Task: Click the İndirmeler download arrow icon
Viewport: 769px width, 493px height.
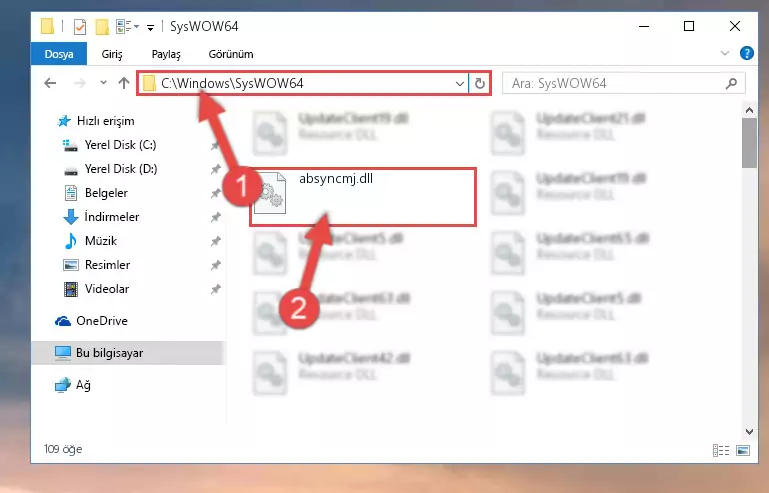Action: tap(71, 217)
